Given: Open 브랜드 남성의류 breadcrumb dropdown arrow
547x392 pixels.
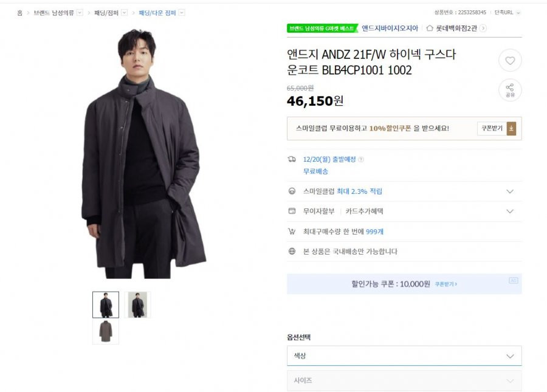Looking at the screenshot, I should (80, 13).
